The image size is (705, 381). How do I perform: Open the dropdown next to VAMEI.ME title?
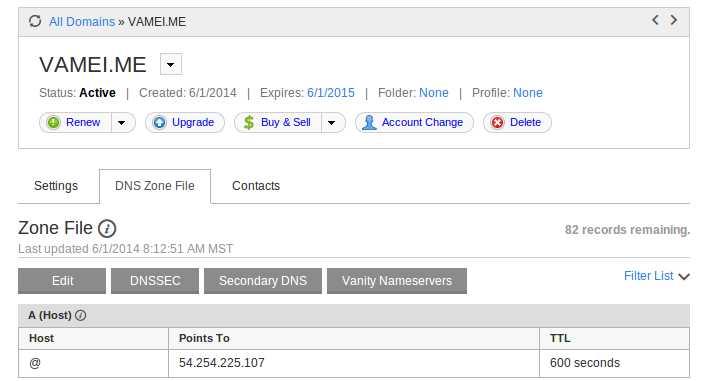tap(171, 64)
